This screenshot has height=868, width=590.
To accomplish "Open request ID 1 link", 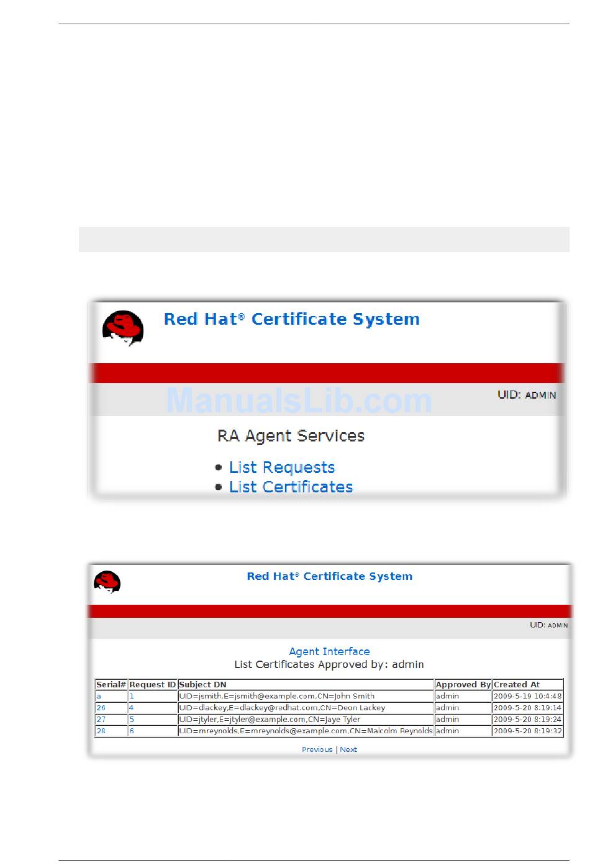I will point(132,696).
